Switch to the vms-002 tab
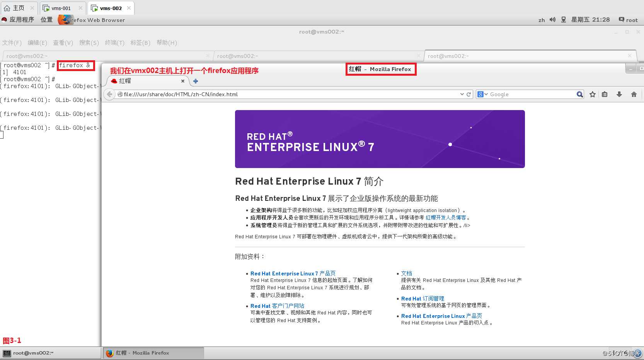The height and width of the screenshot is (360, 644). (x=111, y=8)
